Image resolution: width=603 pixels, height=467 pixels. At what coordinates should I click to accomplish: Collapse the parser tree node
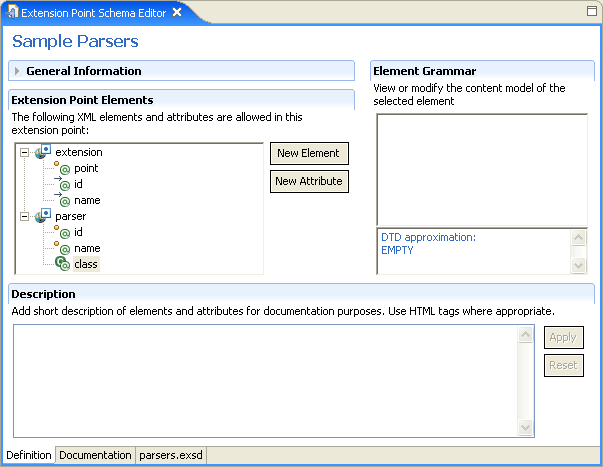[x=24, y=217]
